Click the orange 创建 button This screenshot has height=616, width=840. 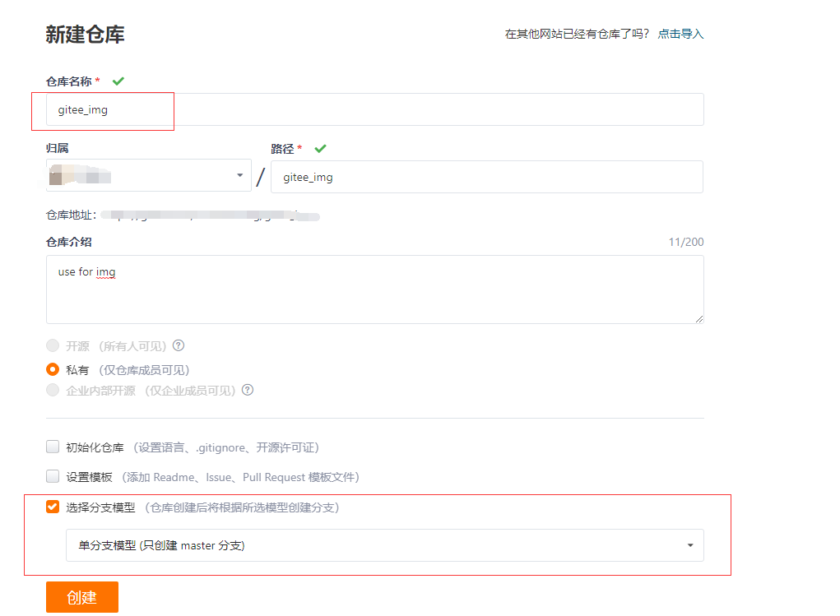pos(82,597)
